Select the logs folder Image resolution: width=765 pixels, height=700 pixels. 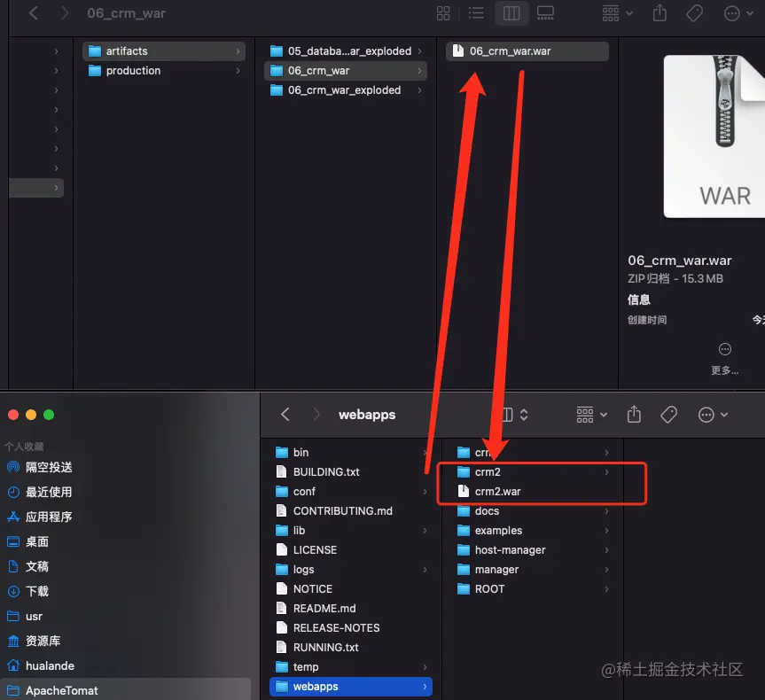pyautogui.click(x=351, y=570)
